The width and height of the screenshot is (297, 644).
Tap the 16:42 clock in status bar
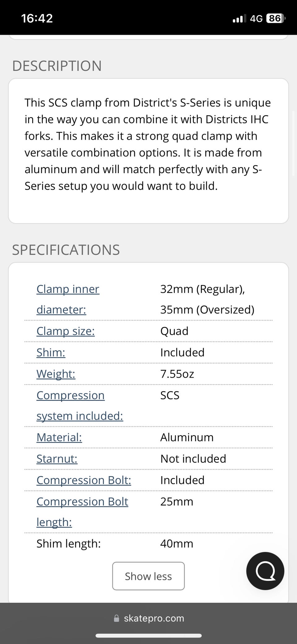pos(37,19)
